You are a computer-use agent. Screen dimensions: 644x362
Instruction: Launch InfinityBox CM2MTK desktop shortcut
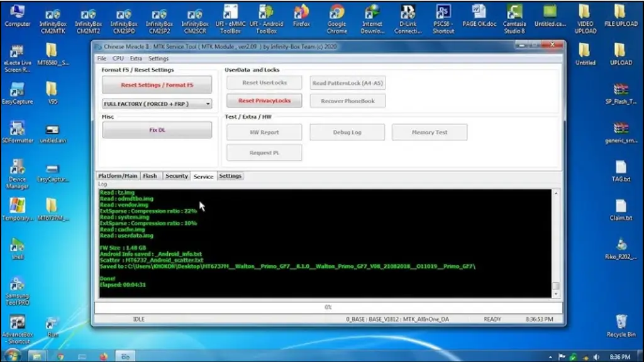click(53, 20)
